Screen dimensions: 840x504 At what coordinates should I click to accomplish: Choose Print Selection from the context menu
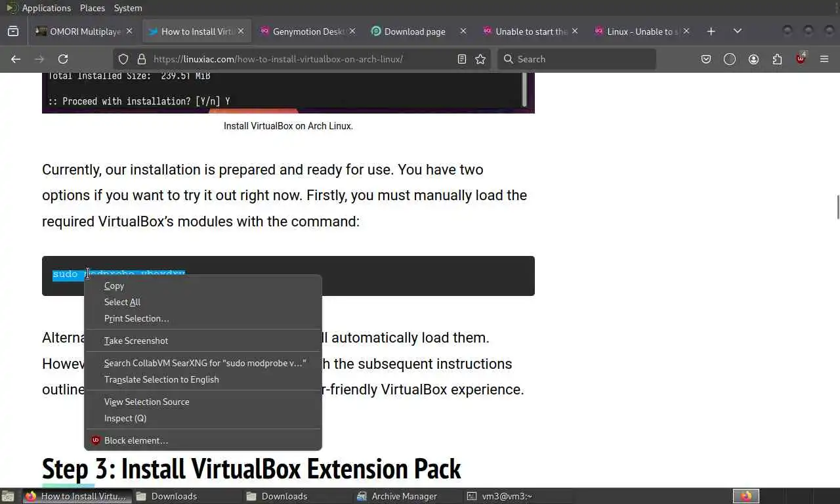pos(203,318)
